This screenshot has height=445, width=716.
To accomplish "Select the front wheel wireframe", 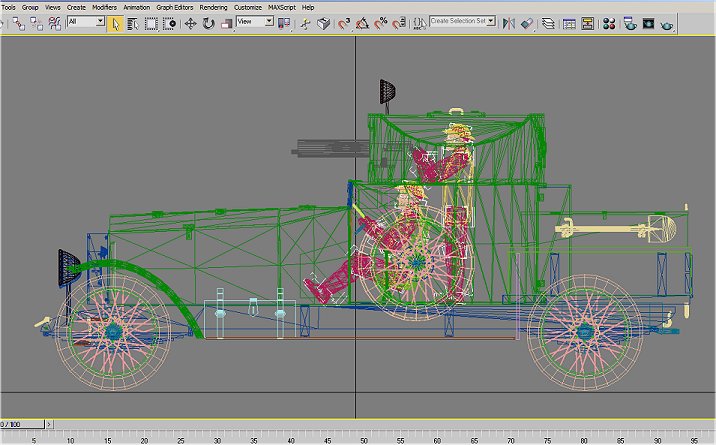I will point(113,332).
